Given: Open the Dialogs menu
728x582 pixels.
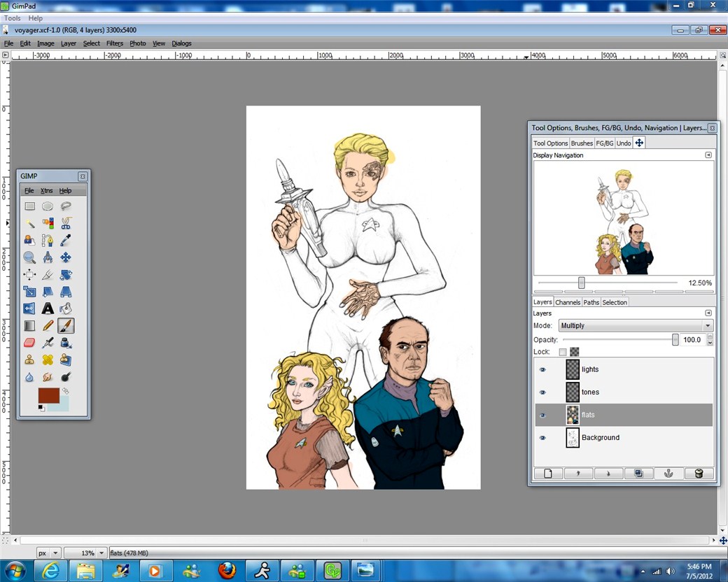Looking at the screenshot, I should [x=181, y=43].
